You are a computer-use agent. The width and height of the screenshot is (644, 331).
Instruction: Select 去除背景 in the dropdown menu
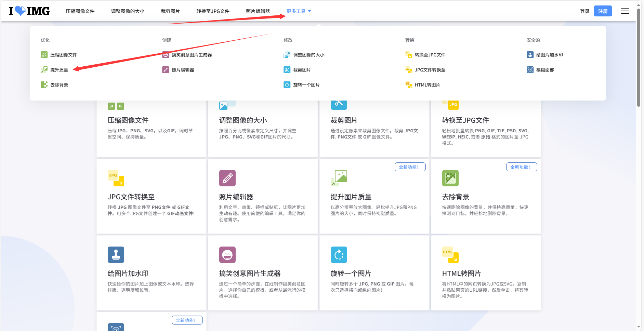point(59,85)
